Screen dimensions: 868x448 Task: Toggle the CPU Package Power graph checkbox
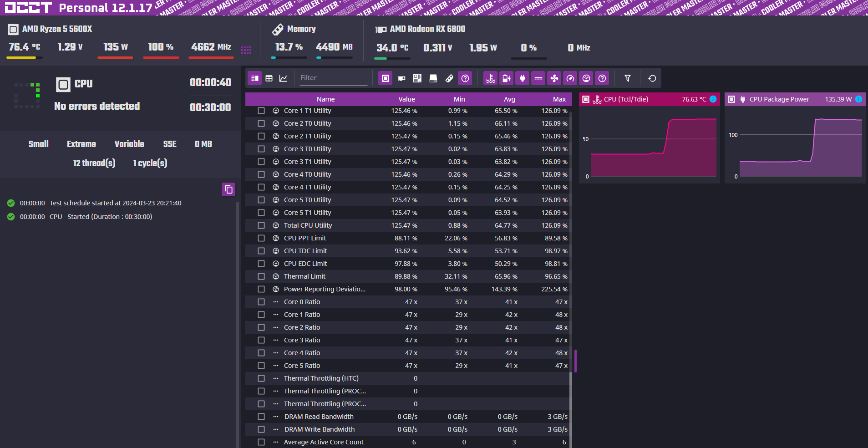click(731, 99)
